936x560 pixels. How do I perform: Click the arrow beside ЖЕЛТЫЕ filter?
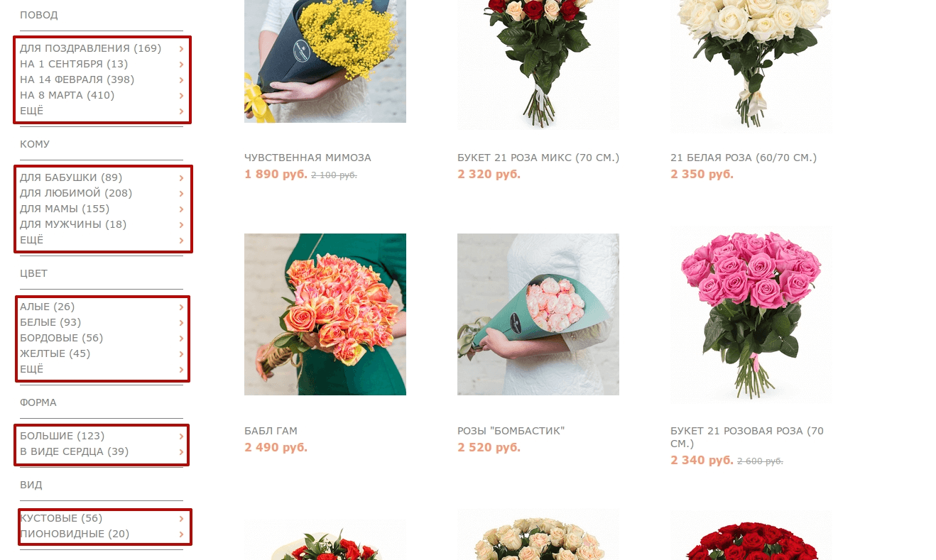(x=181, y=354)
